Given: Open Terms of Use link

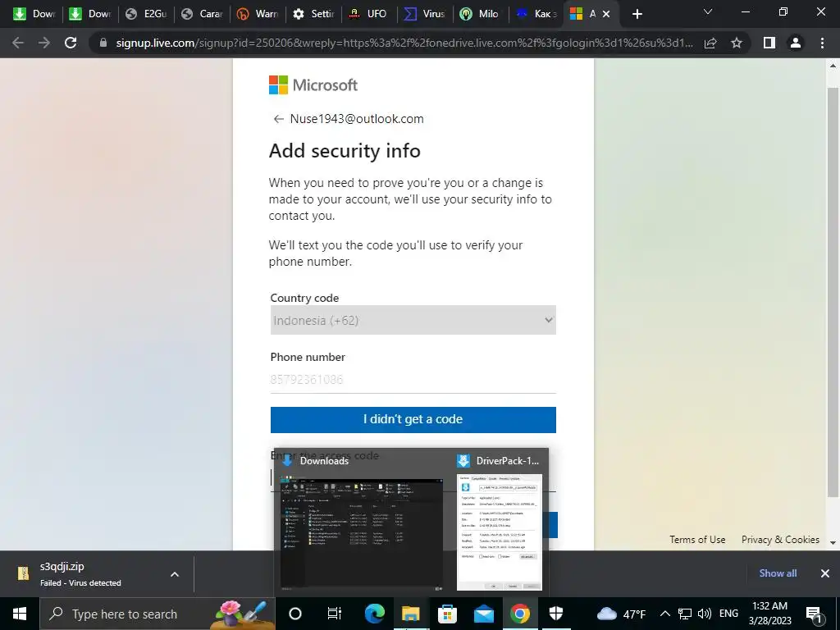Looking at the screenshot, I should tap(697, 540).
